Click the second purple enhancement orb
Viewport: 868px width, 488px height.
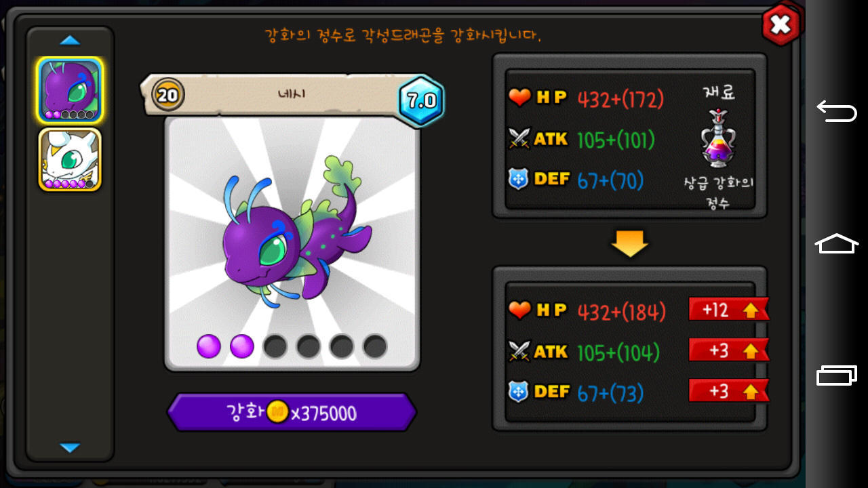pyautogui.click(x=242, y=346)
